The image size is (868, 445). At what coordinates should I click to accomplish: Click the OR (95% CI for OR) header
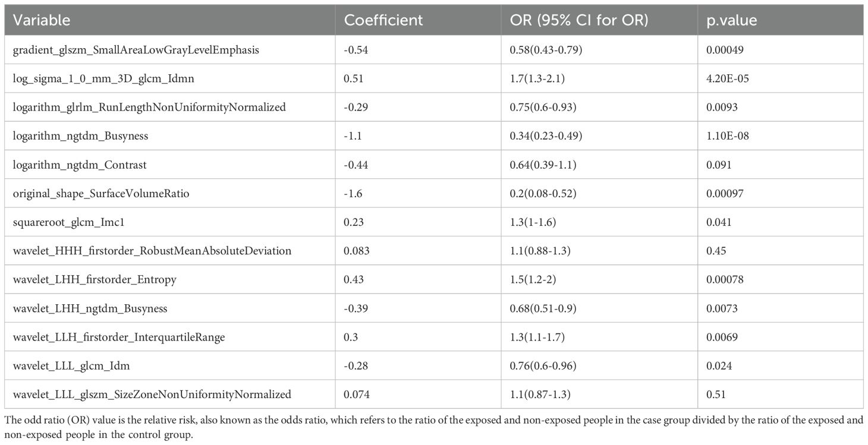[x=578, y=20]
